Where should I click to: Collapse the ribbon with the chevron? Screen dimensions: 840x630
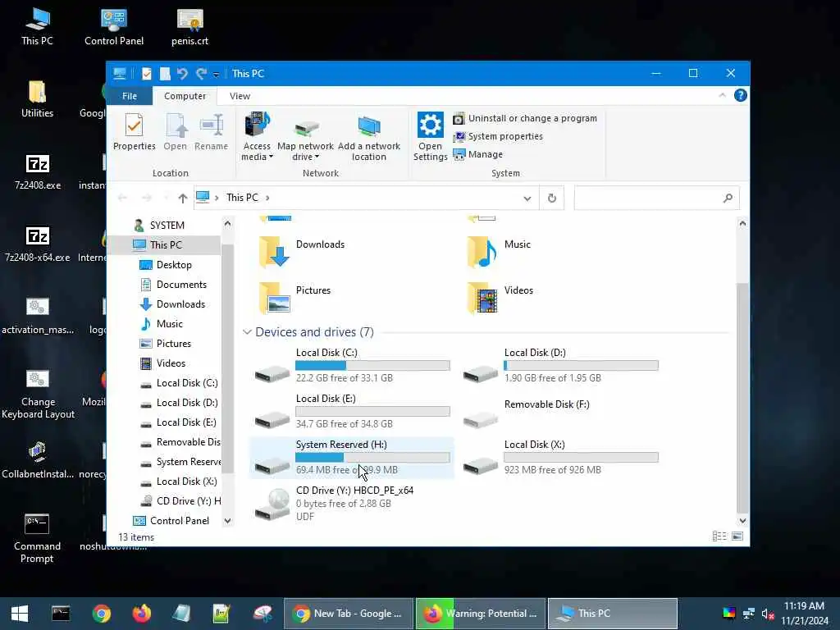[x=722, y=95]
